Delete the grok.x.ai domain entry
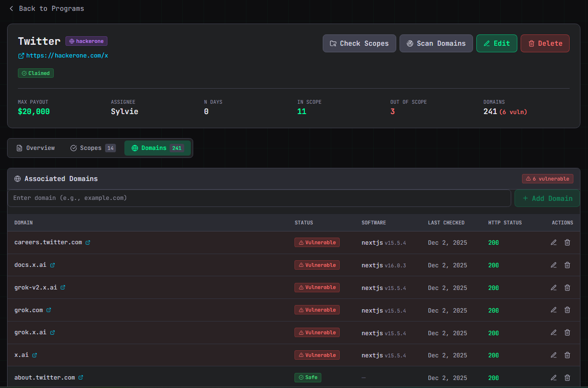 [567, 332]
